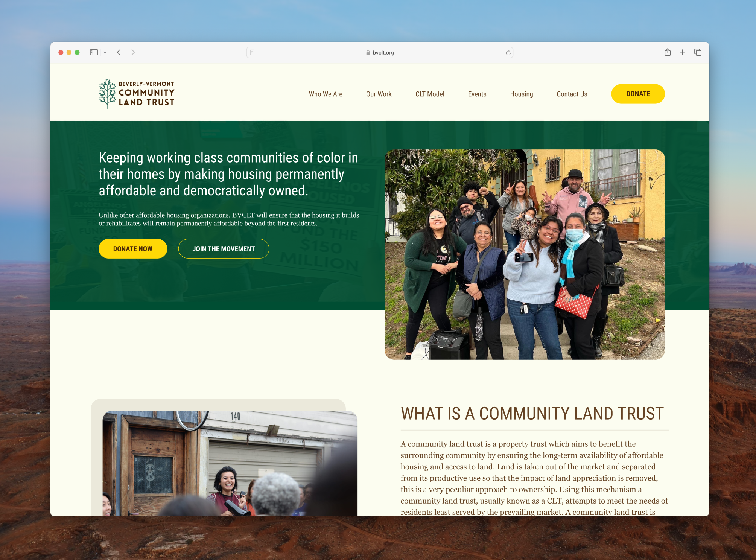Select the Contact Us menu item
Image resolution: width=756 pixels, height=560 pixels.
pyautogui.click(x=571, y=94)
